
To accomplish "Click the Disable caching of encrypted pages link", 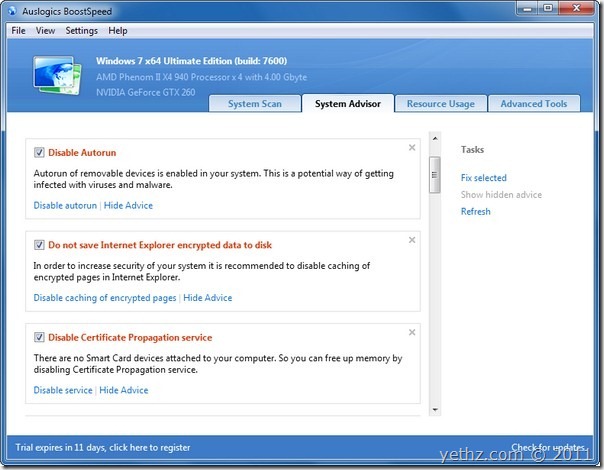I will (105, 298).
